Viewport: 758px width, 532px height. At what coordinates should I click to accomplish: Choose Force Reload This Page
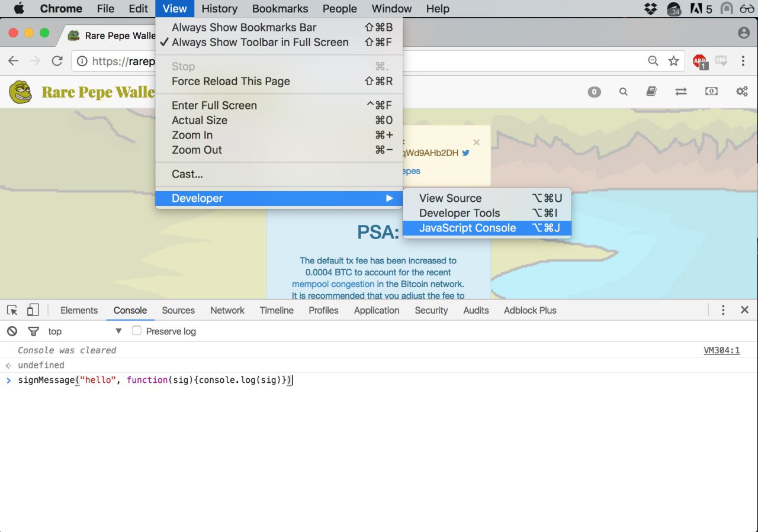(x=279, y=82)
